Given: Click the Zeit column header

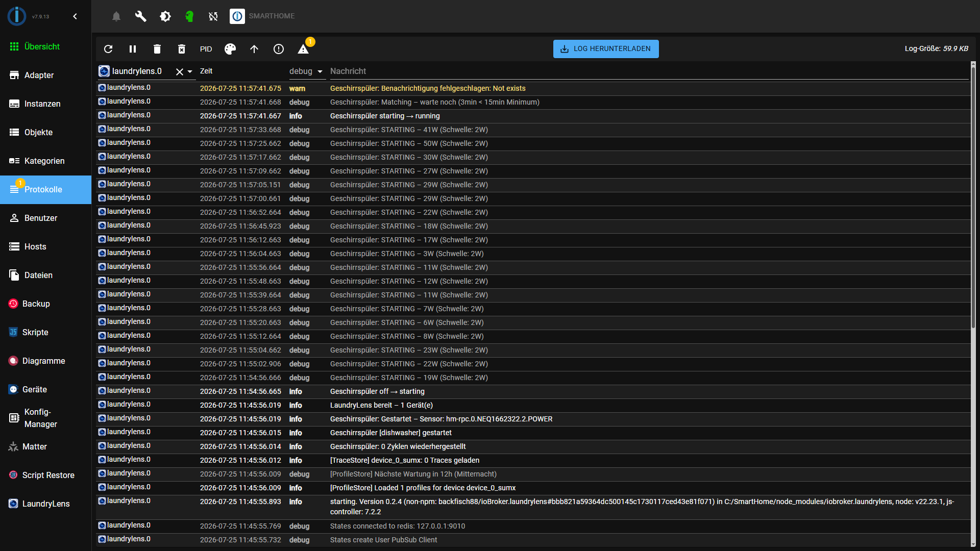Looking at the screenshot, I should pyautogui.click(x=206, y=71).
